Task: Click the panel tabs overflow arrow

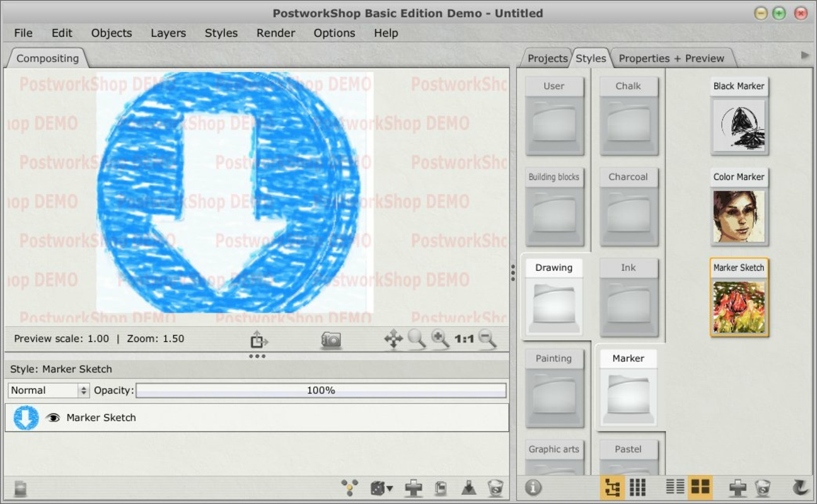Action: [805, 55]
